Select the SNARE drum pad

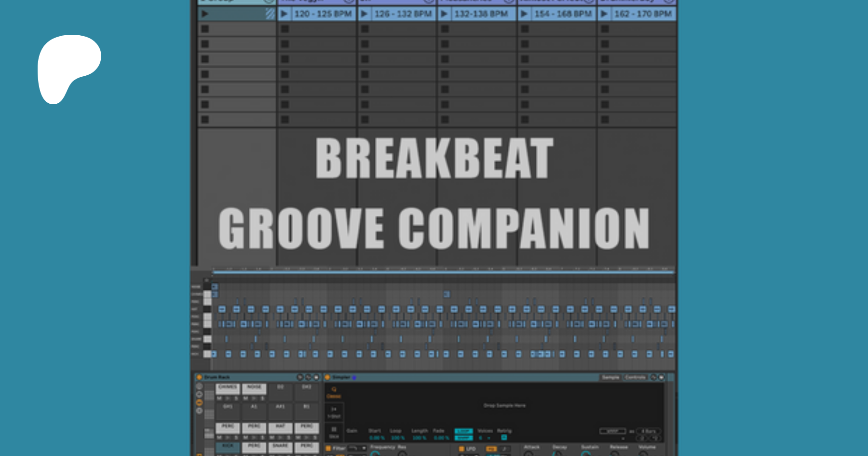click(280, 446)
